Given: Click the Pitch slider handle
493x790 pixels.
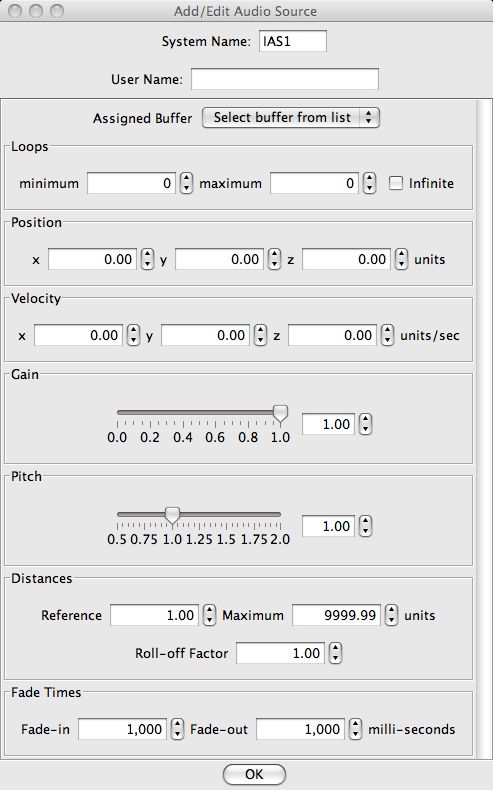Looking at the screenshot, I should click(172, 516).
